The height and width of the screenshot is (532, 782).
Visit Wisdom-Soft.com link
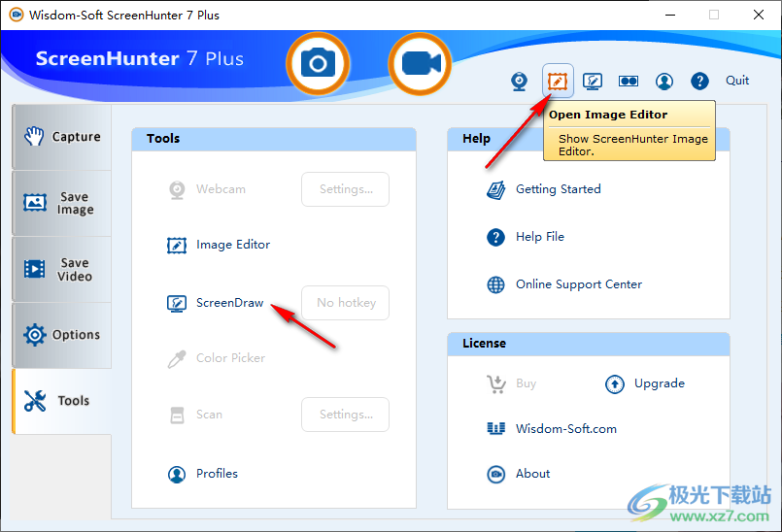(566, 429)
